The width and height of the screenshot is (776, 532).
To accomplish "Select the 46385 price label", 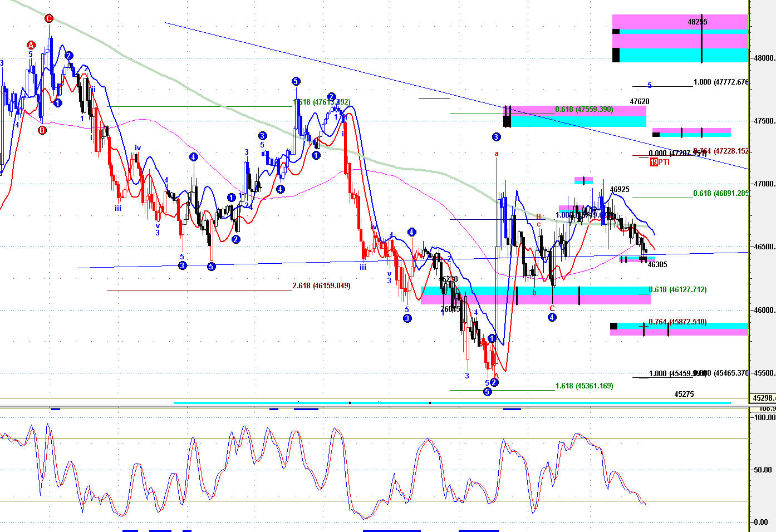I will pos(657,265).
